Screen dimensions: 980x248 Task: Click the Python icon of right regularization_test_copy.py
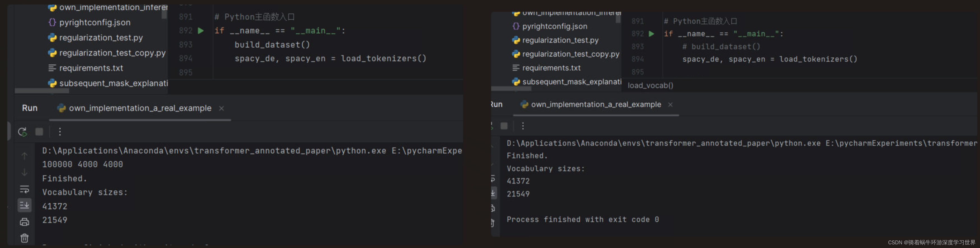[x=516, y=54]
